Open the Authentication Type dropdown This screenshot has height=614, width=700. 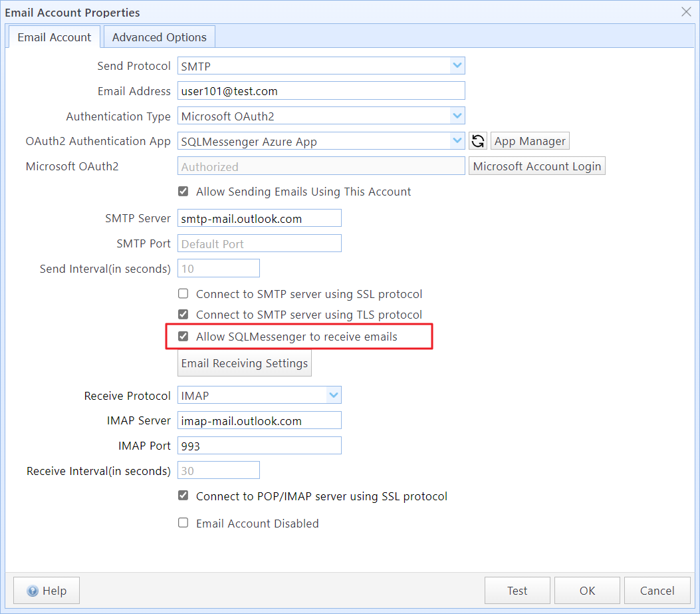[x=457, y=116]
